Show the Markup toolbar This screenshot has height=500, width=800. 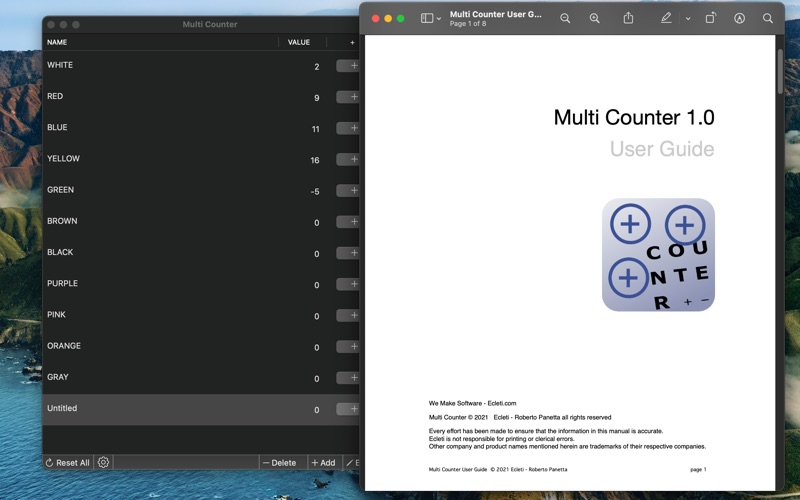(x=739, y=18)
